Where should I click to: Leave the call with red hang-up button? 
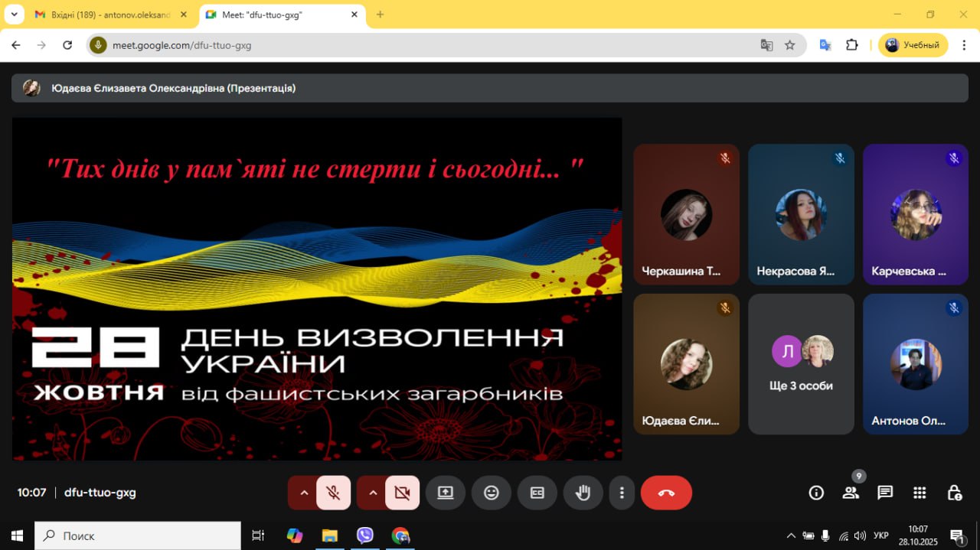[x=666, y=493]
